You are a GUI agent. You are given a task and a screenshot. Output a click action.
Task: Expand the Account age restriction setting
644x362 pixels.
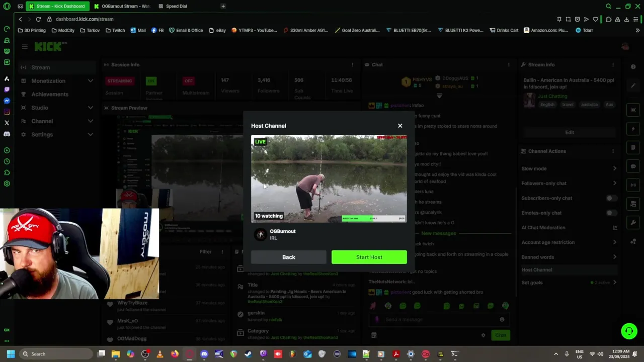pos(569,242)
